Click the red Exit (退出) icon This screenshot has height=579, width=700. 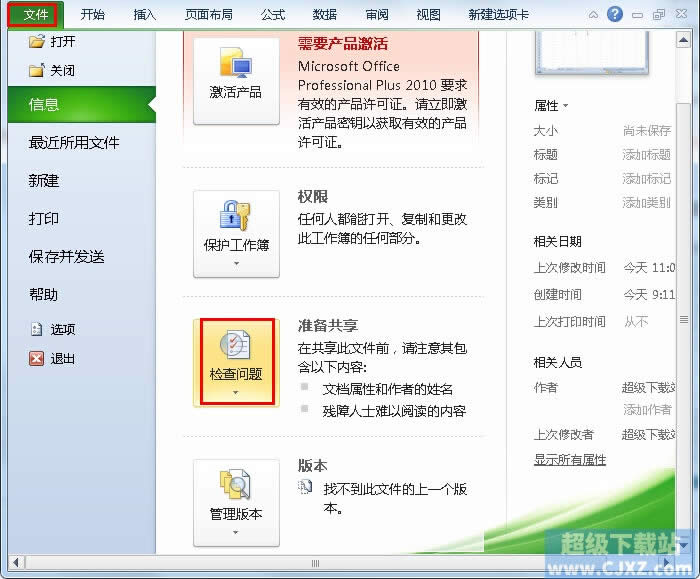point(37,358)
